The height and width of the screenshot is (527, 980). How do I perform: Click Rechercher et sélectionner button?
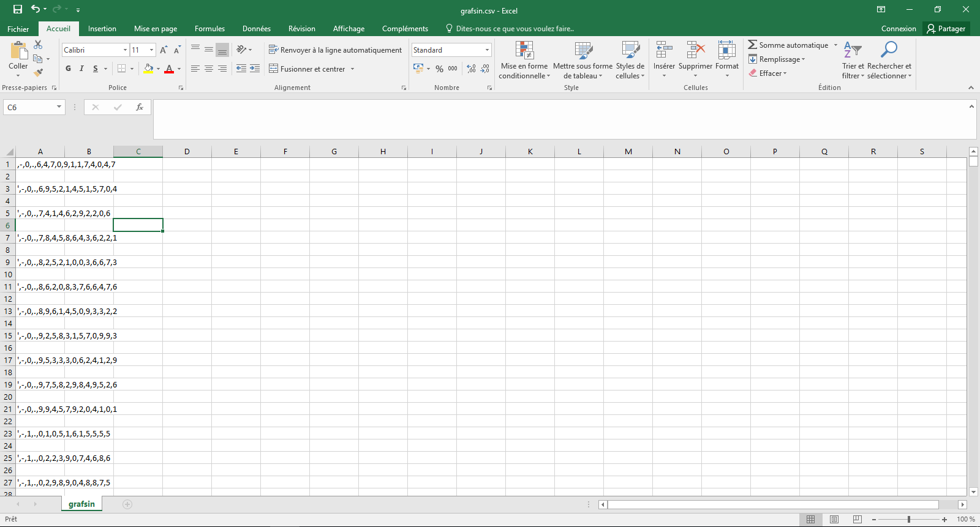pyautogui.click(x=889, y=60)
